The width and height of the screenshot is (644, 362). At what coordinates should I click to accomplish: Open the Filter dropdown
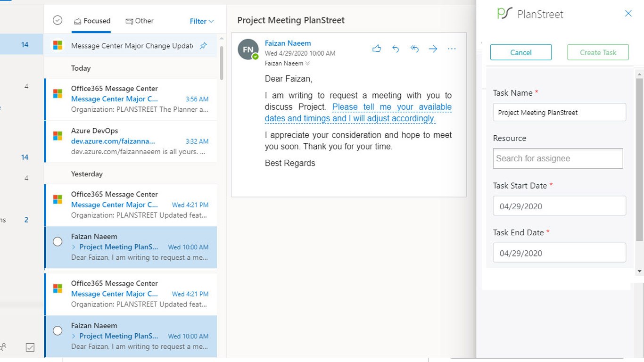tap(202, 21)
